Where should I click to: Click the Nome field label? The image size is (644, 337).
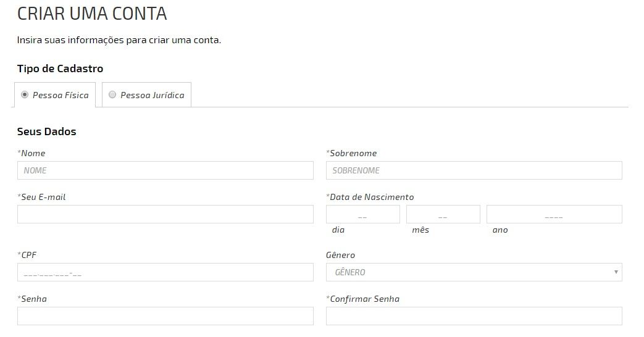pos(33,153)
